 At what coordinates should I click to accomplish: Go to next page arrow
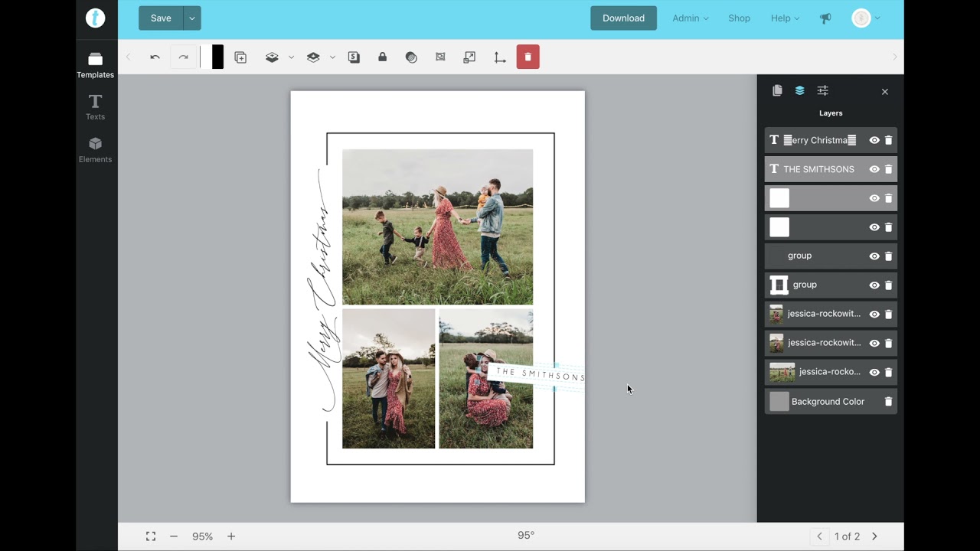click(x=874, y=536)
